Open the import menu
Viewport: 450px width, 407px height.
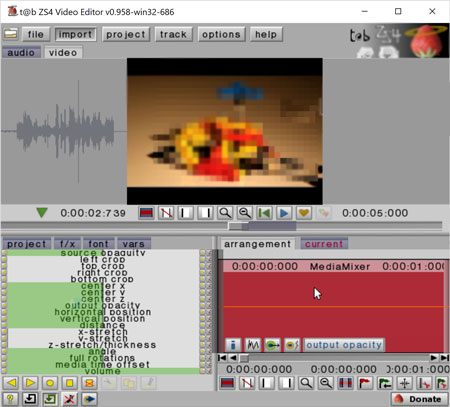pyautogui.click(x=75, y=34)
